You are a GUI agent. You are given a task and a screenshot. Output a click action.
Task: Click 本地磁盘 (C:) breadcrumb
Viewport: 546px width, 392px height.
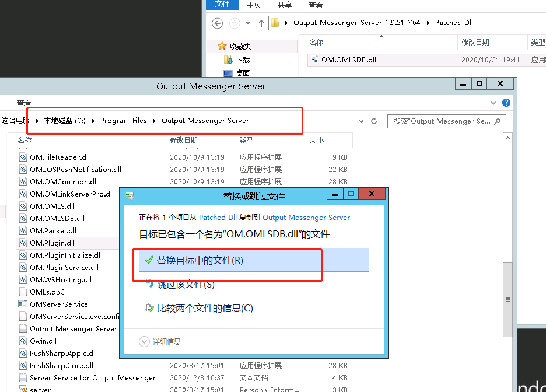coord(65,121)
